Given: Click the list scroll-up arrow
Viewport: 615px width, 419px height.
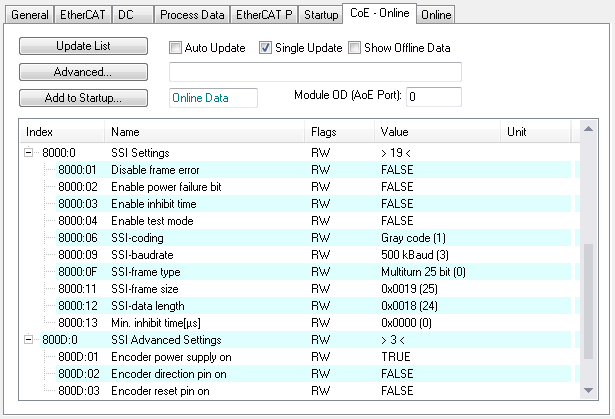Looking at the screenshot, I should 588,129.
